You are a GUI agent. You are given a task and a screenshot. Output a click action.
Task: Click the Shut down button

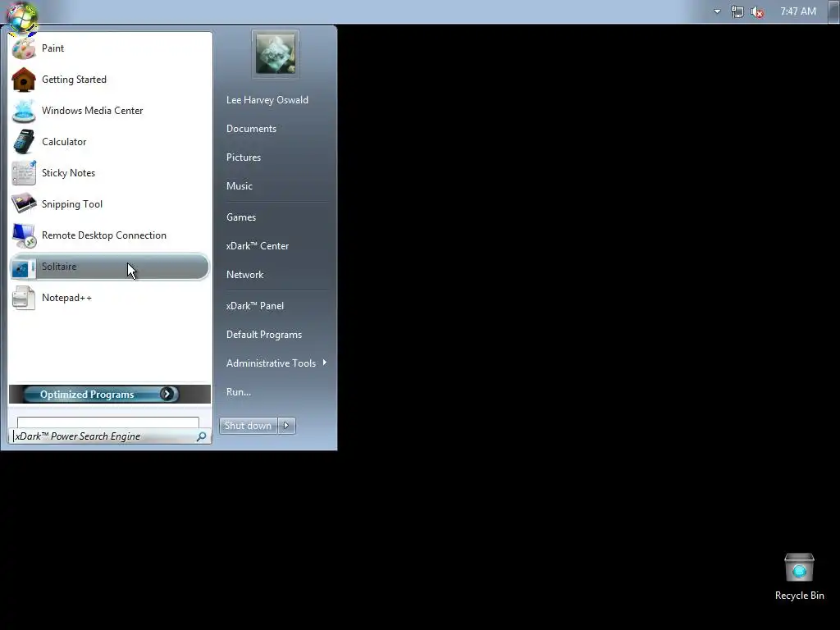click(x=248, y=426)
